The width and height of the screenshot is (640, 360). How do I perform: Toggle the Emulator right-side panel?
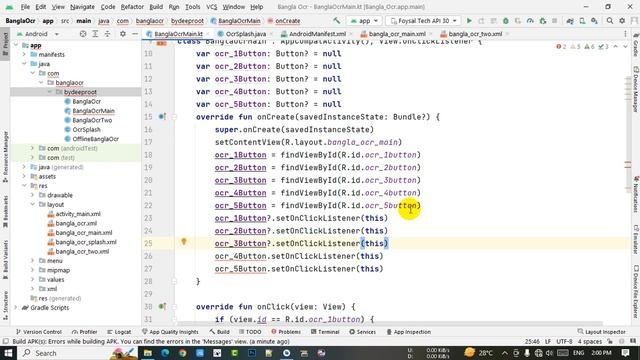coord(636,239)
